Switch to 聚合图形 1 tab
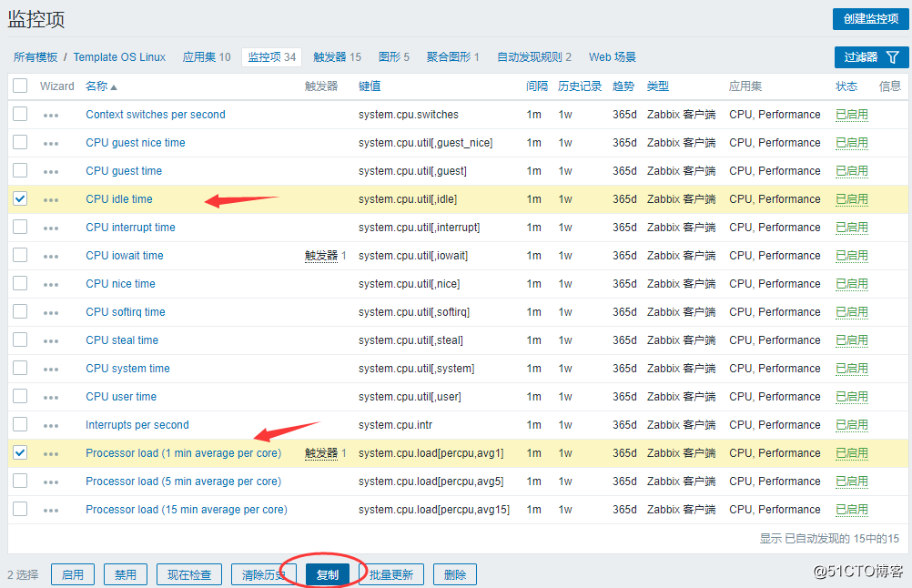Image resolution: width=912 pixels, height=588 pixels. point(452,57)
